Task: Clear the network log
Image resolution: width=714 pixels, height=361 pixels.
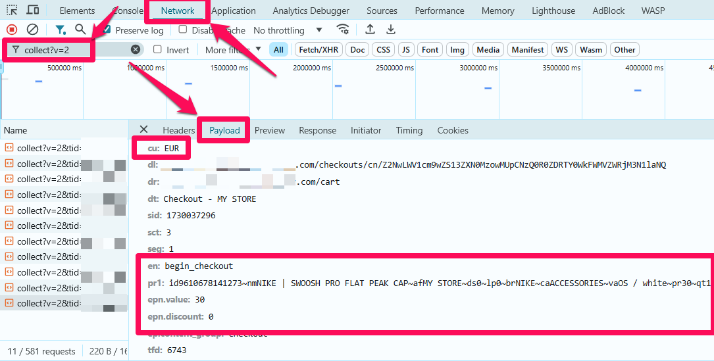Action: pyautogui.click(x=32, y=30)
